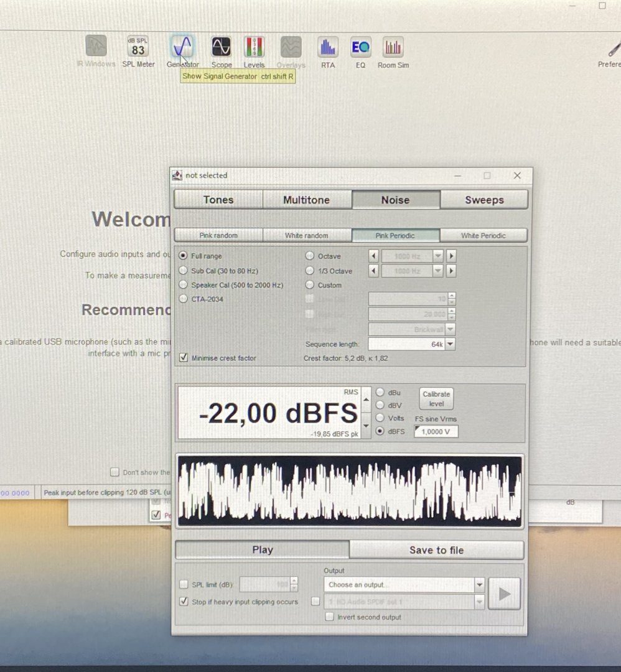The width and height of the screenshot is (621, 672).
Task: Open the Scope tool
Action: 222,47
